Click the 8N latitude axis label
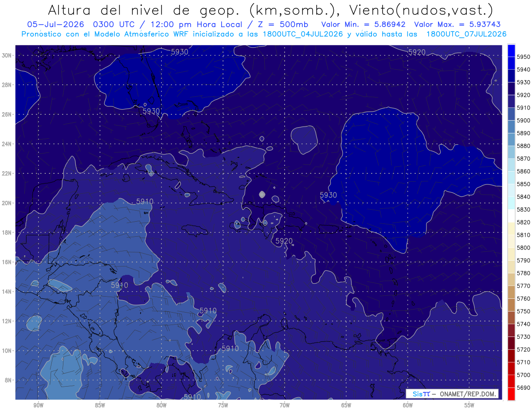 point(8,380)
